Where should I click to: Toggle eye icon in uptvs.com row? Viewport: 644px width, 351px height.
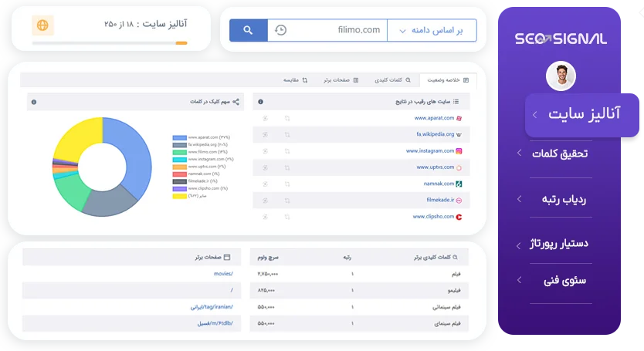pyautogui.click(x=266, y=167)
